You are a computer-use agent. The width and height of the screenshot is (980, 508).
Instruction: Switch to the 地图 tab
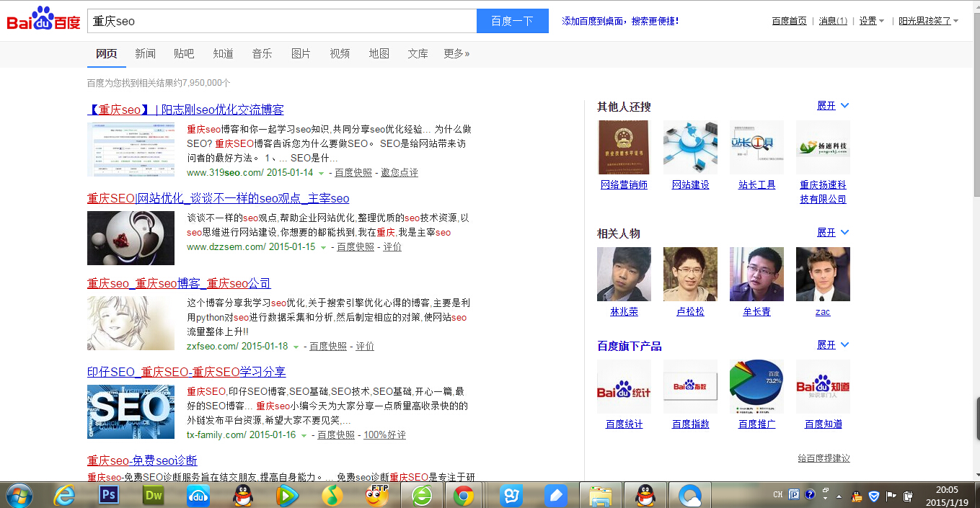pos(379,53)
